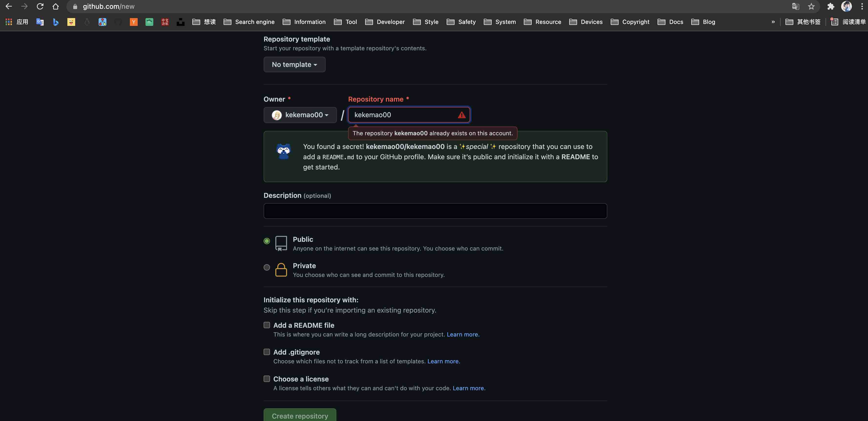Bookmark this page via the star icon
Viewport: 868px width, 421px height.
tap(811, 6)
